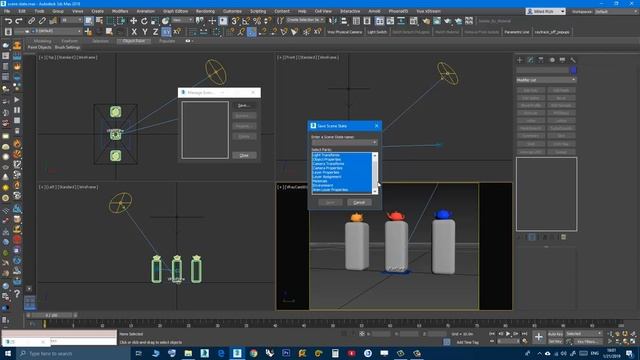This screenshot has height=360, width=640.
Task: Restrict to Z axis button
Action: point(156,31)
